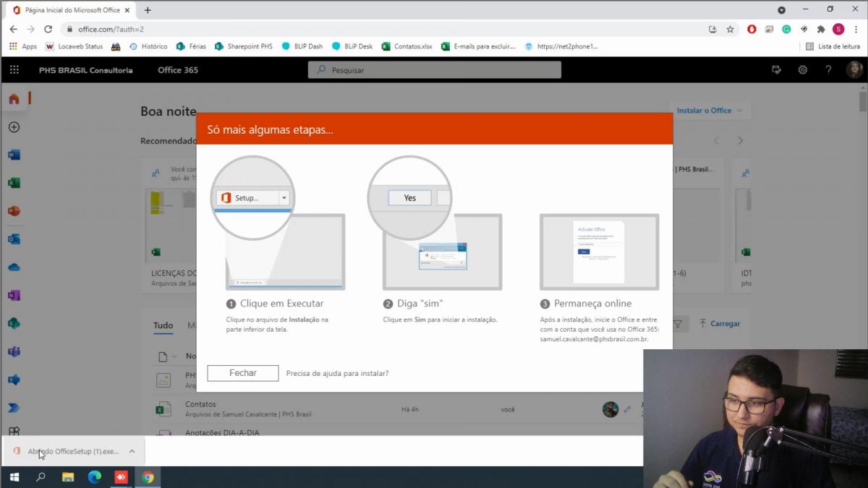Close the Página Inicial do Microsoft Office tab
Viewport: 868px width, 488px height.
tap(127, 10)
